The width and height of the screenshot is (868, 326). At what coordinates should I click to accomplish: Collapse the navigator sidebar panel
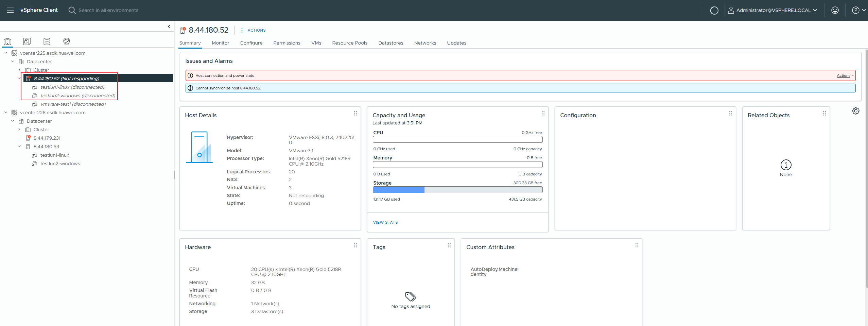(169, 27)
